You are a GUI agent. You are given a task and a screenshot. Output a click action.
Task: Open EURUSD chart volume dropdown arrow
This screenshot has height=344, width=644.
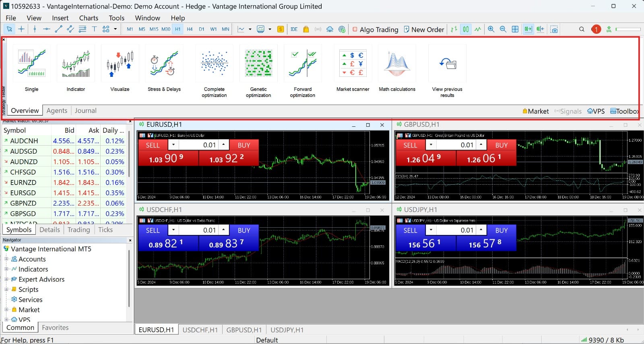[173, 145]
